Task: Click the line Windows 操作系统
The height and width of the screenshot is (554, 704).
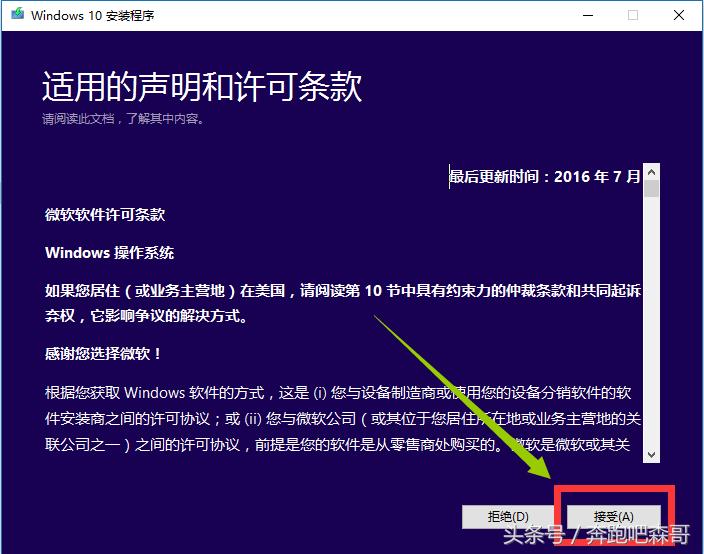Action: coord(110,253)
